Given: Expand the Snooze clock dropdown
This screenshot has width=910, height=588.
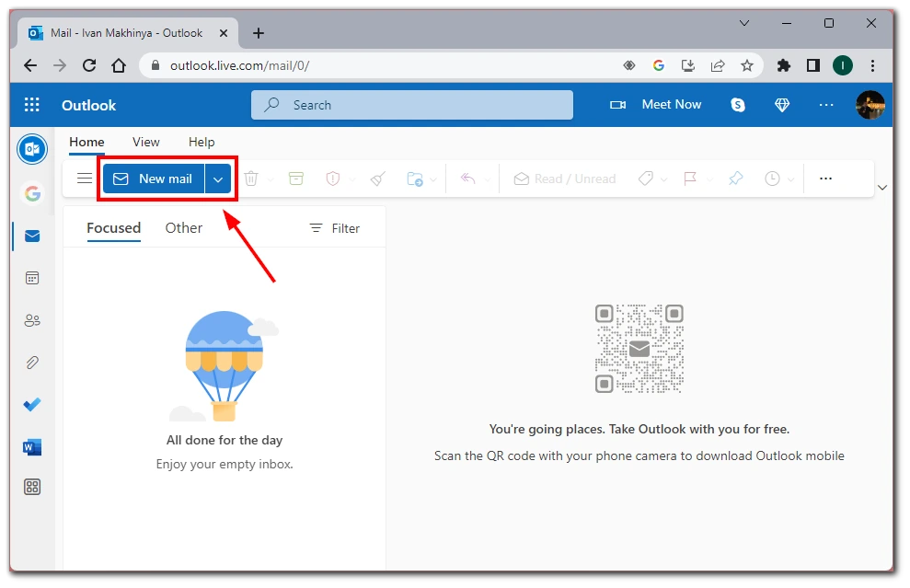Looking at the screenshot, I should 790,179.
